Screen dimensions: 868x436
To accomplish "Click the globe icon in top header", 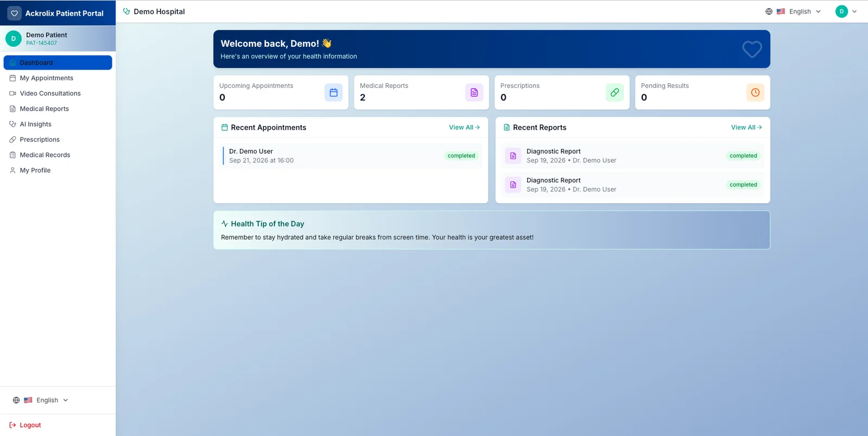I will coord(769,11).
